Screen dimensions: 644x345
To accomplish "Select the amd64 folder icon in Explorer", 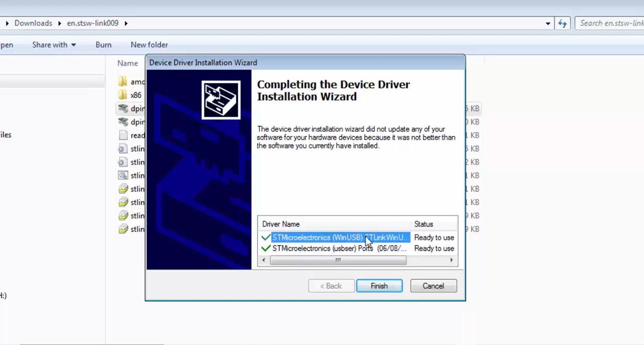I will 123,82.
